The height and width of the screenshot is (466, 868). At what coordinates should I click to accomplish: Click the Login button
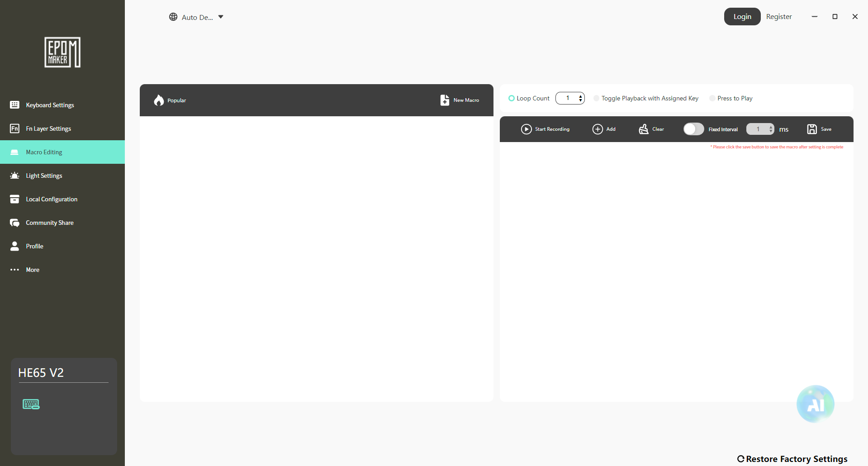[x=742, y=17]
